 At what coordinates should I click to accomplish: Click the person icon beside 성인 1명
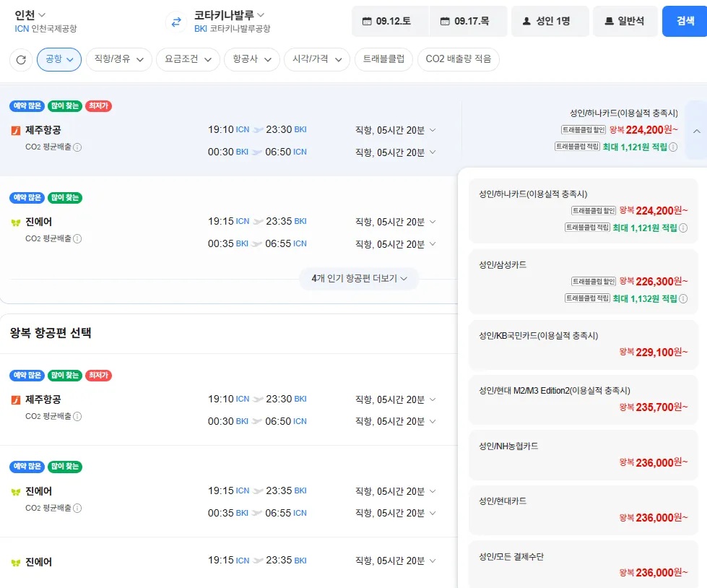coord(526,21)
